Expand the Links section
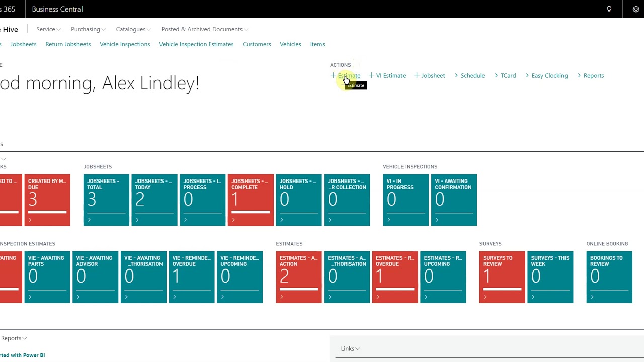Image resolution: width=644 pixels, height=362 pixels. [x=350, y=348]
